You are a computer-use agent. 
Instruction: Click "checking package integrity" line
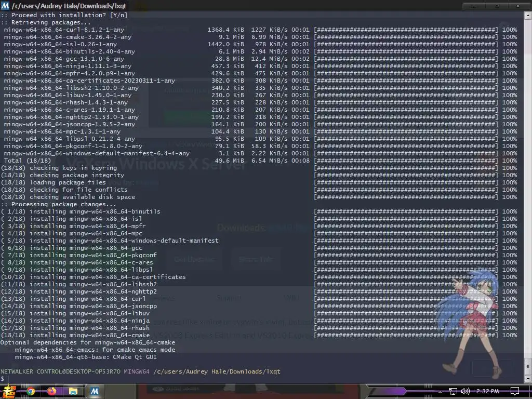259,175
